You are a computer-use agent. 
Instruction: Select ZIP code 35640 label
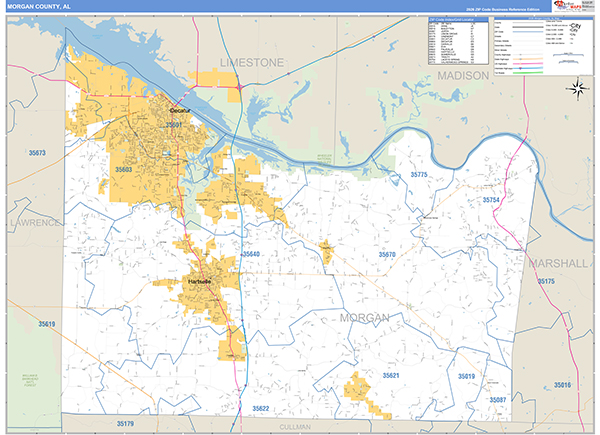tap(251, 254)
